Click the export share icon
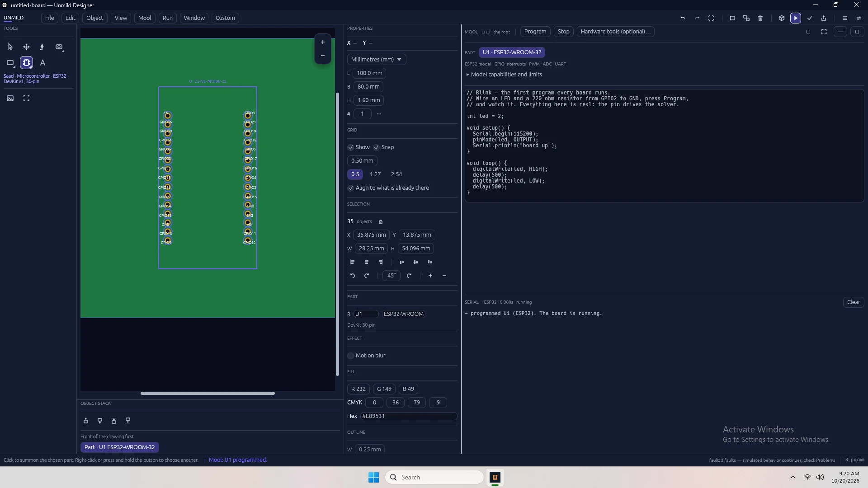The width and height of the screenshot is (868, 488). (824, 18)
